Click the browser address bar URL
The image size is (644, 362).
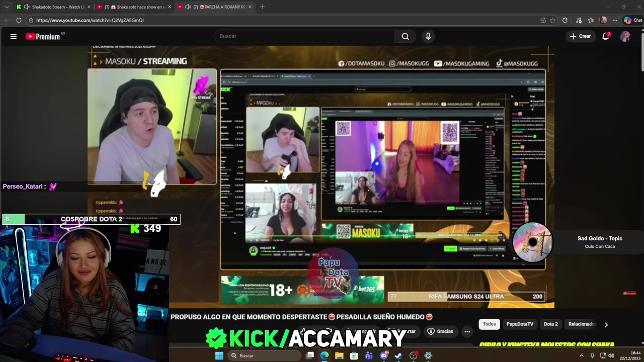pyautogui.click(x=90, y=20)
